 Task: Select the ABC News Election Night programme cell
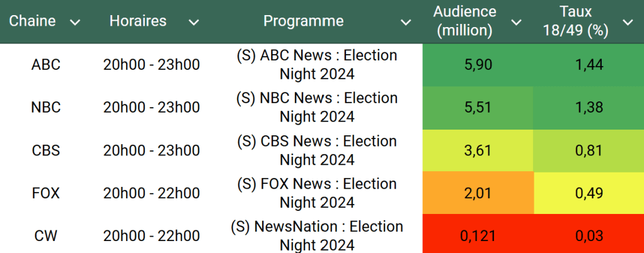pyautogui.click(x=317, y=65)
